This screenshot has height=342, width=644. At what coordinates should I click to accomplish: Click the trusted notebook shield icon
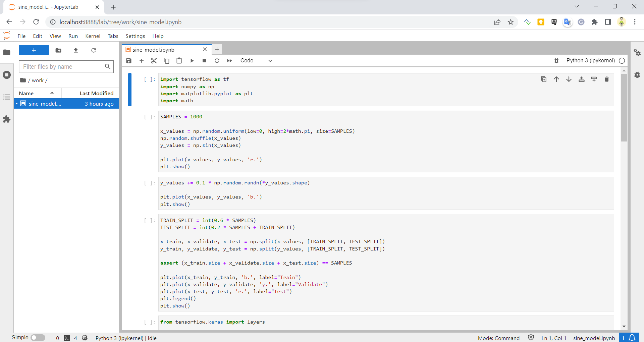(x=531, y=338)
